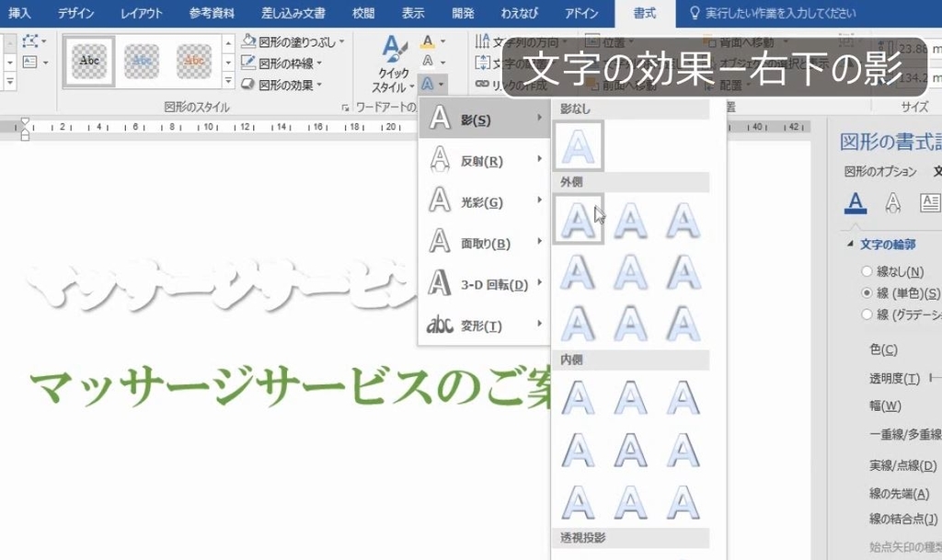
Task: Apply outer shadow offset right preset
Action: pos(578,271)
